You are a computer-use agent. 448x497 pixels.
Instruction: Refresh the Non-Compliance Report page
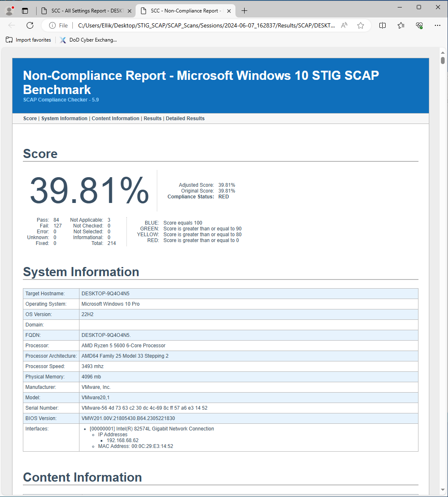coord(29,25)
